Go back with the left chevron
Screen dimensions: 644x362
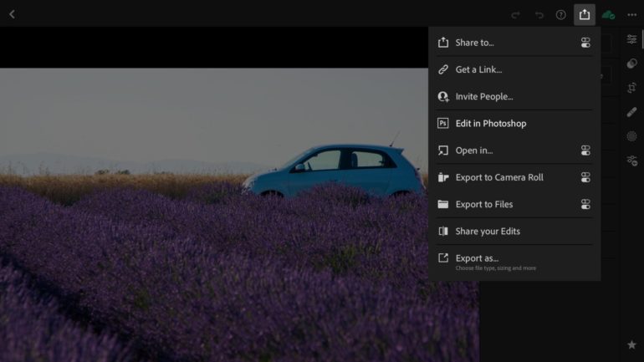pyautogui.click(x=12, y=15)
